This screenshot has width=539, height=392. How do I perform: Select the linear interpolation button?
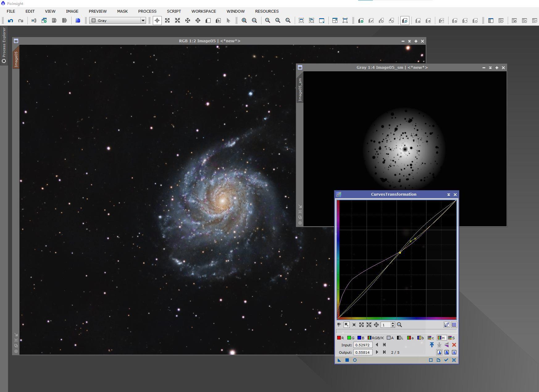(x=454, y=352)
